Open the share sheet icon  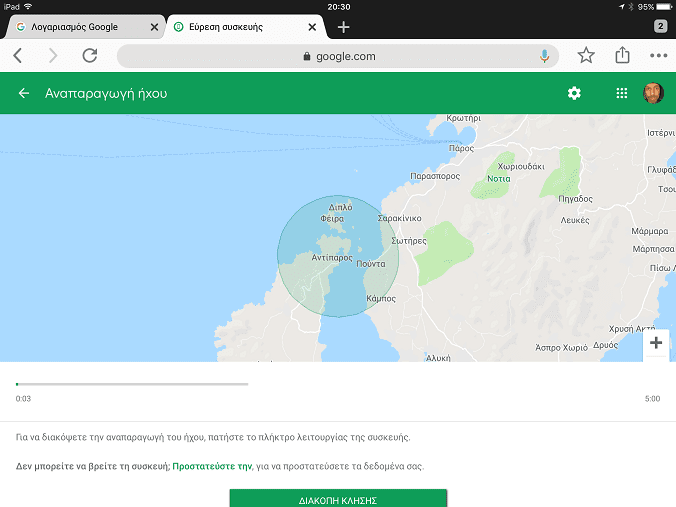tap(622, 55)
